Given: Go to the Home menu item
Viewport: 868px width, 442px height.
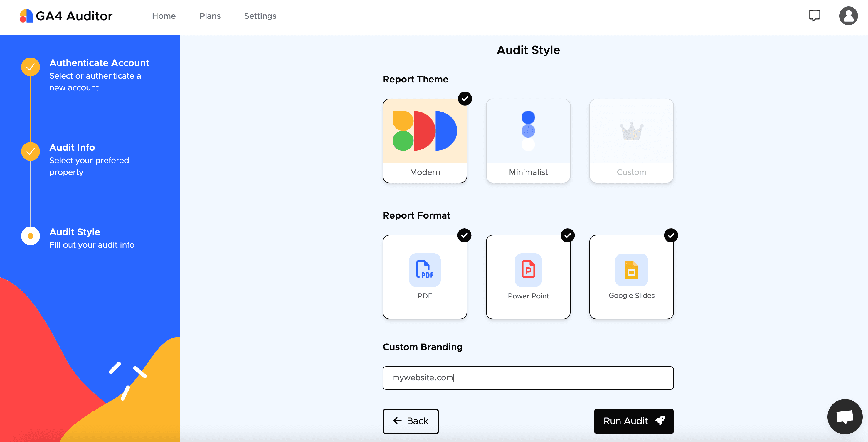Looking at the screenshot, I should point(164,16).
